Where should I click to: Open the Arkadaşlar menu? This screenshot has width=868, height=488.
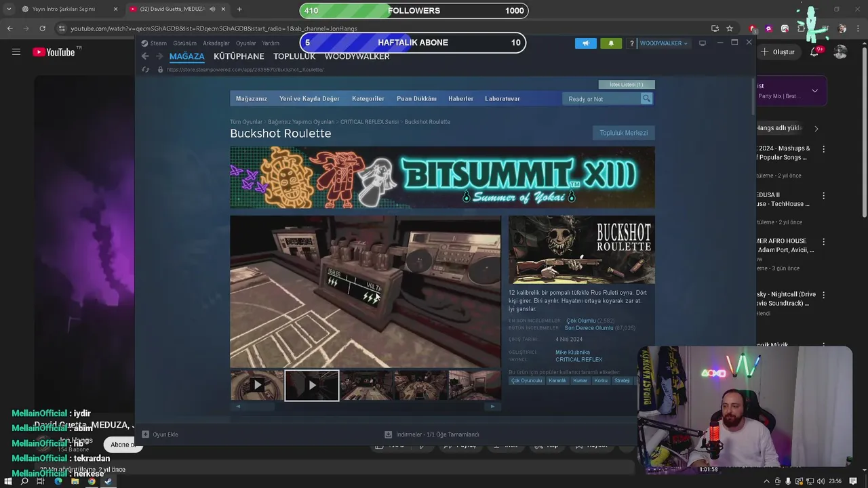tap(216, 43)
